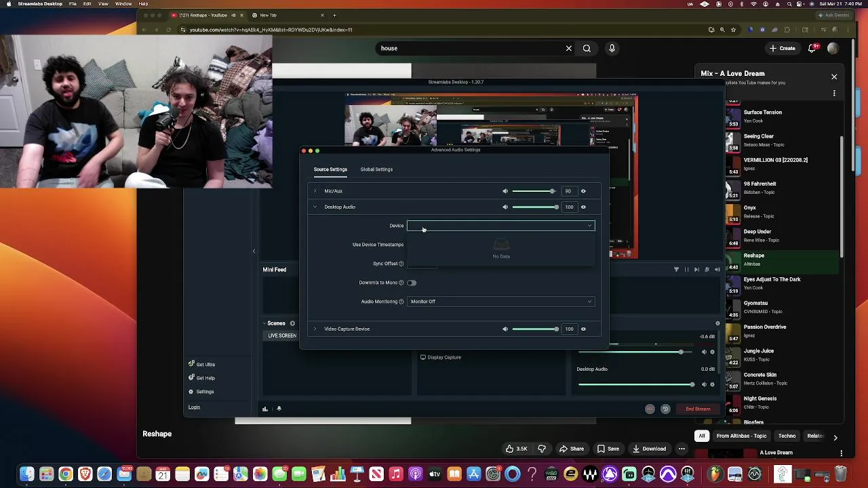Select the From Altinbas - Topic chip

pos(741,436)
